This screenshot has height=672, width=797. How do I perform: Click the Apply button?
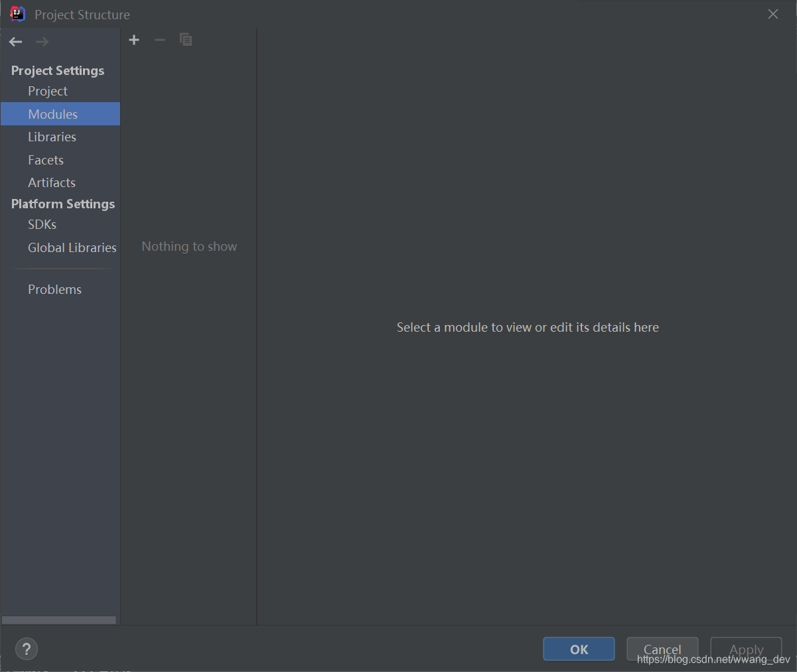point(746,649)
